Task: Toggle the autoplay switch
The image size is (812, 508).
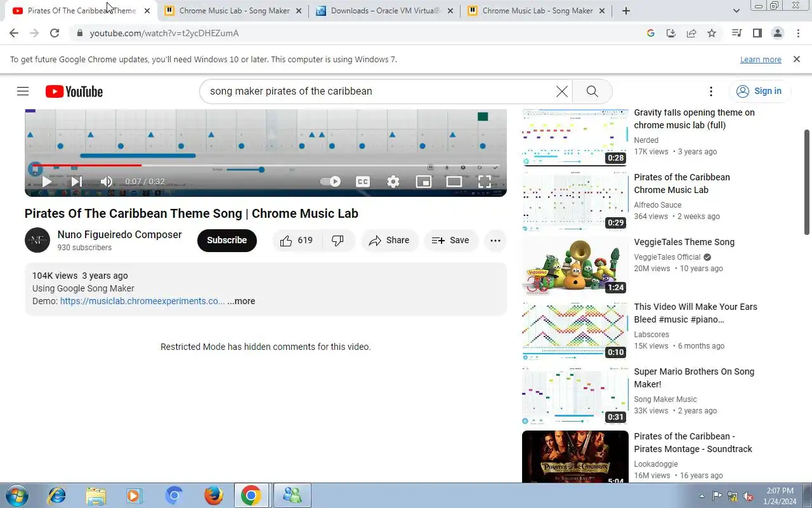Action: pos(330,182)
